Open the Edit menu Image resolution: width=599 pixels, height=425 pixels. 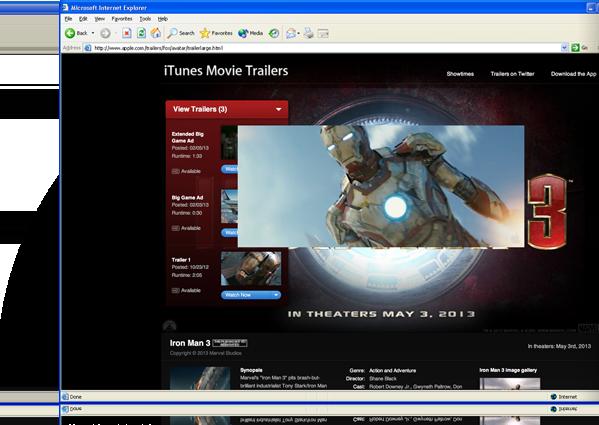point(83,19)
